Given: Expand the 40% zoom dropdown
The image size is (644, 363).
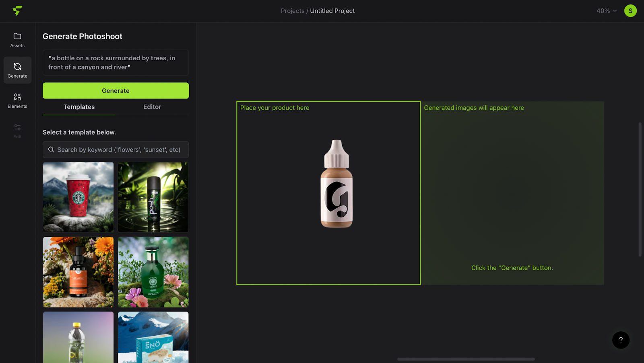Looking at the screenshot, I should tap(607, 11).
